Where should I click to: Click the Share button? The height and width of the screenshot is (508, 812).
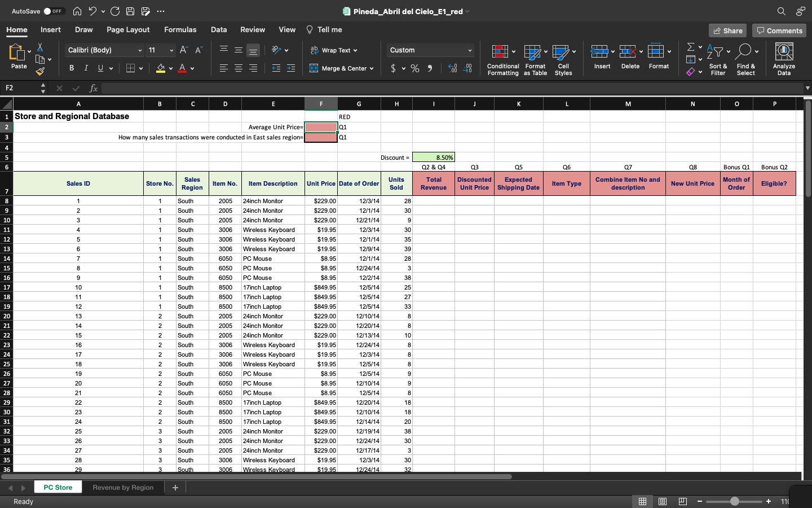click(x=727, y=30)
